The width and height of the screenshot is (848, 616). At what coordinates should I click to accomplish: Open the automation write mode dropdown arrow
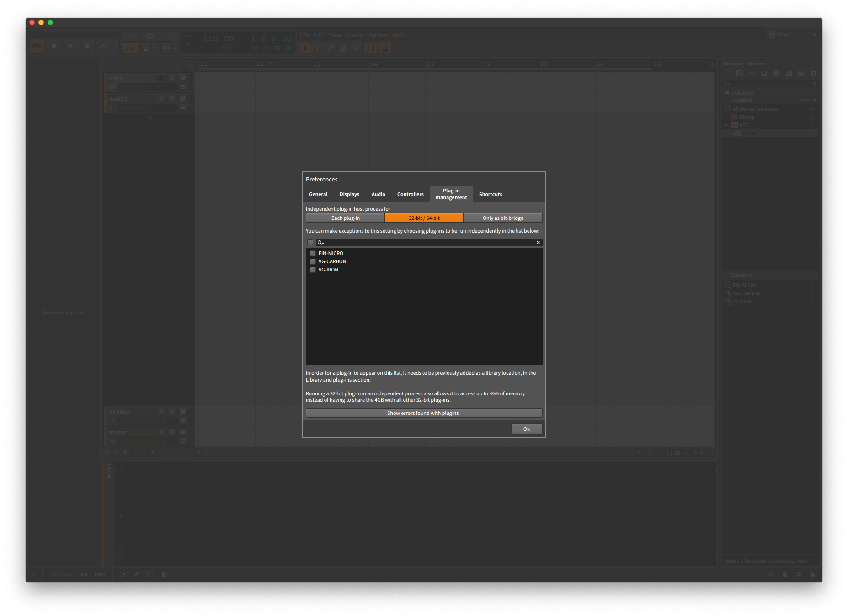click(116, 46)
